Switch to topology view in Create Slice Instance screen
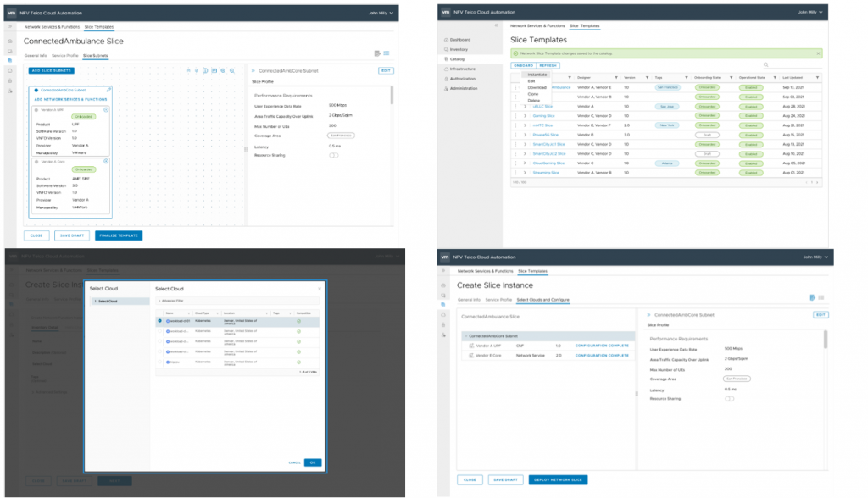This screenshot has height=498, width=868. pyautogui.click(x=812, y=297)
